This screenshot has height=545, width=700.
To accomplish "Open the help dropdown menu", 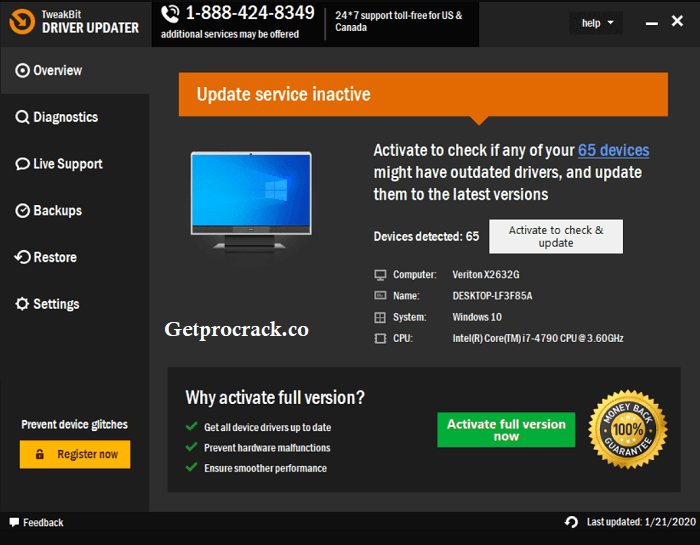I will click(596, 23).
